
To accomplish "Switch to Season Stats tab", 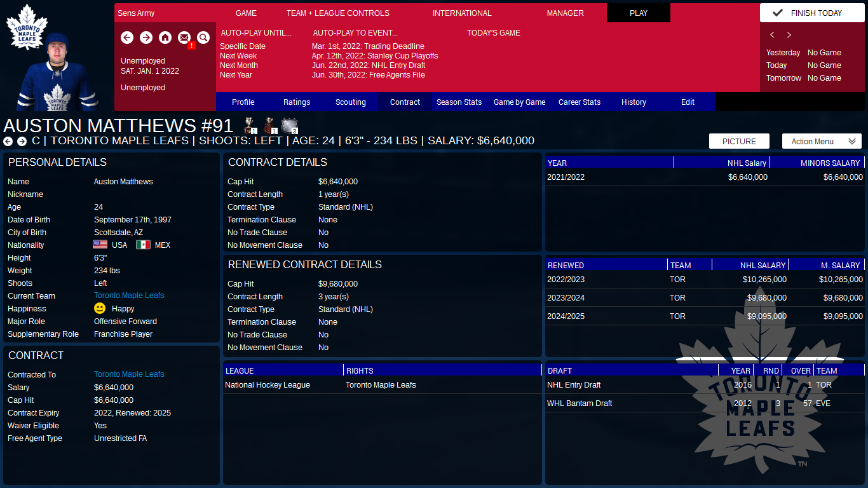I will coord(459,102).
